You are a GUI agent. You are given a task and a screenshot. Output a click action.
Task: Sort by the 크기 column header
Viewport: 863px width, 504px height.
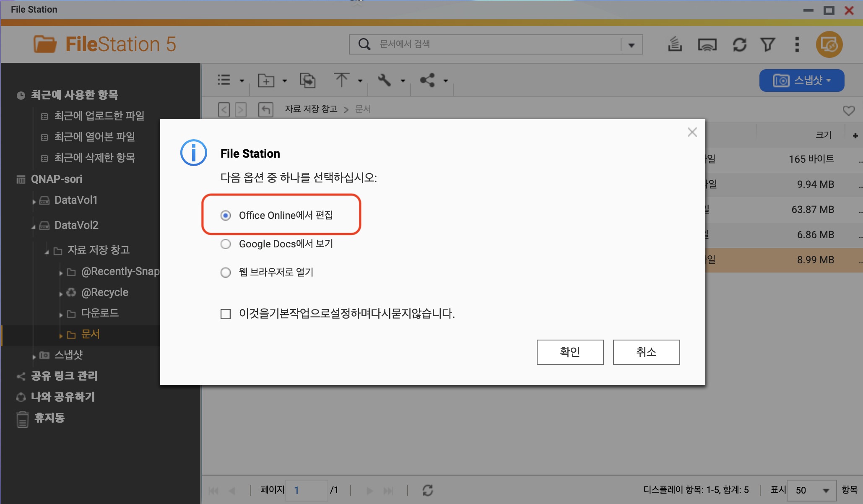click(823, 135)
